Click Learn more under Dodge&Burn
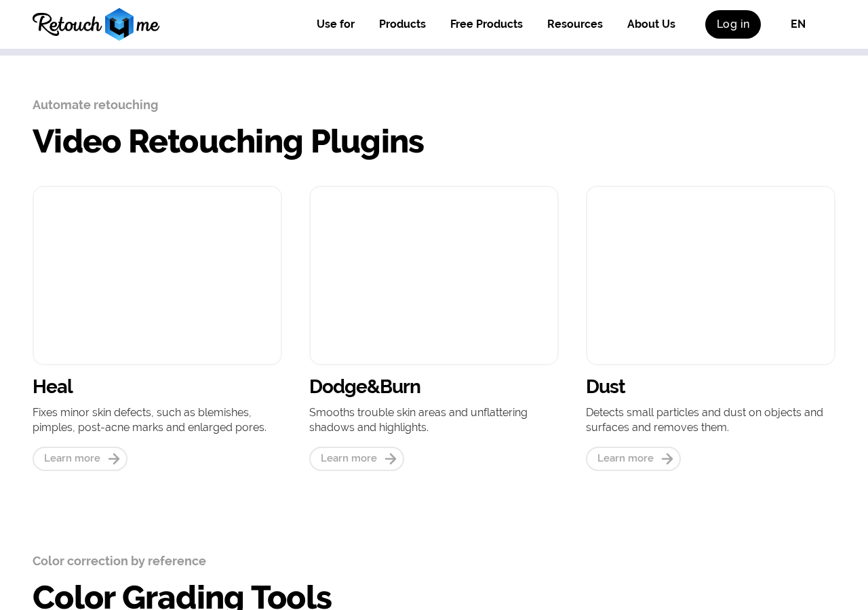Viewport: 868px width, 610px height. [357, 459]
